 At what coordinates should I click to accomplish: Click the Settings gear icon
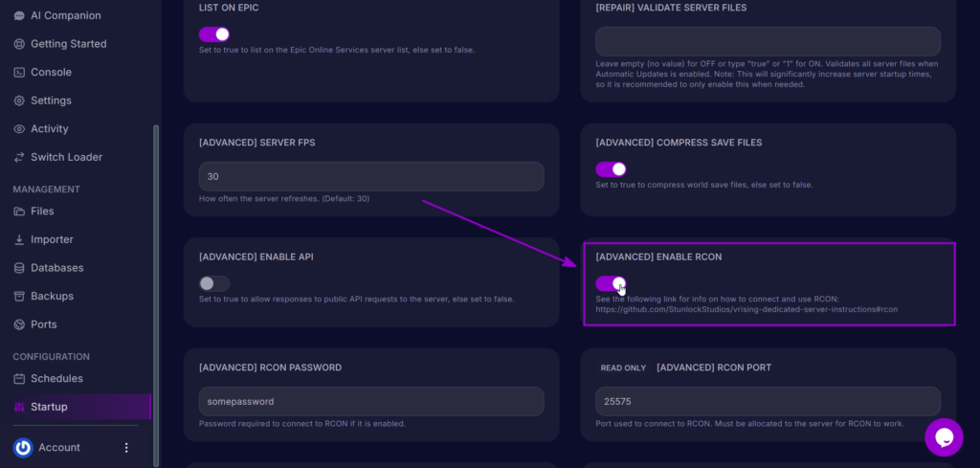19,100
